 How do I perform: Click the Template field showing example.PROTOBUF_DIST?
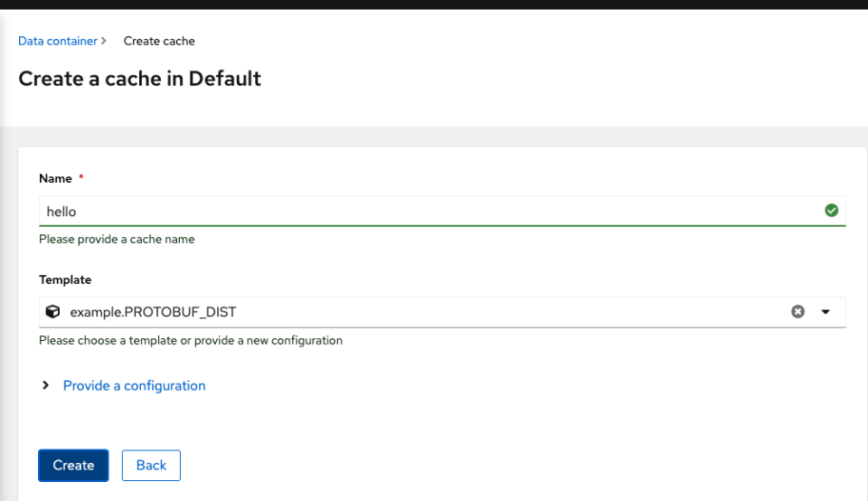click(x=442, y=312)
